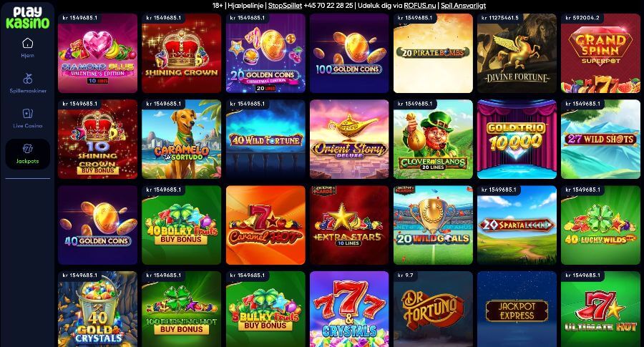Play Caramel Hot game tile
644x347 pixels.
[265, 225]
